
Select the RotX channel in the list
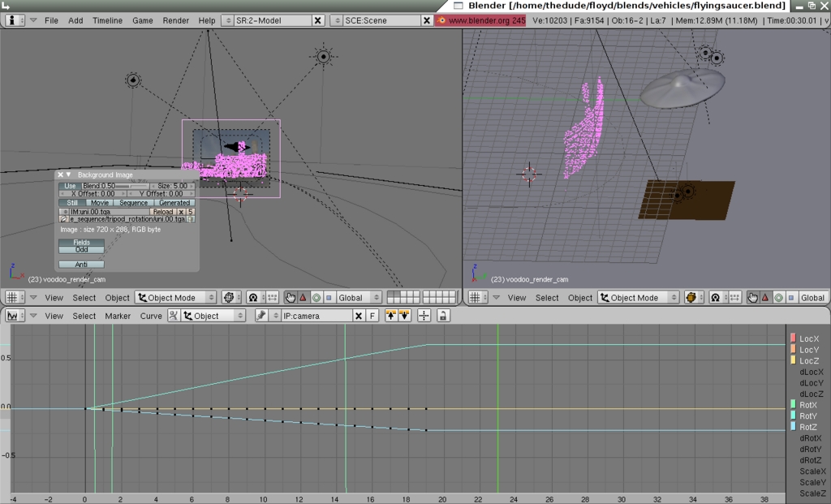[x=807, y=405]
